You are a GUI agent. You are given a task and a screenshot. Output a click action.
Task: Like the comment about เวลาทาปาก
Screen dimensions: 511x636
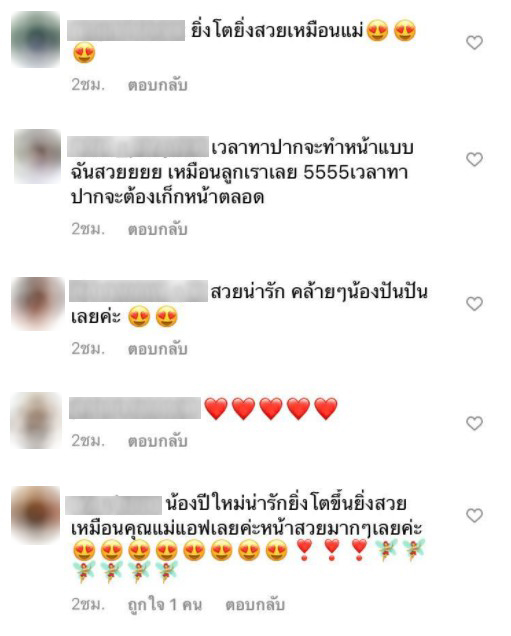(474, 159)
